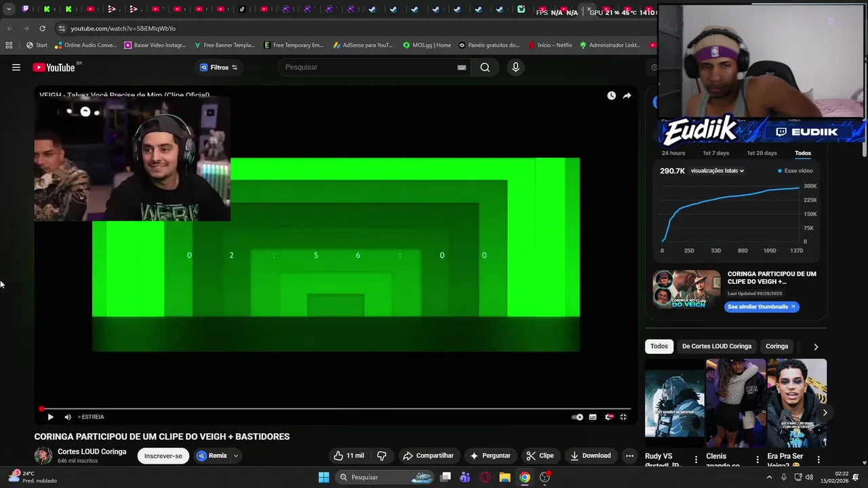
Task: Select the 1st 28 days stats tab
Action: coord(762,153)
